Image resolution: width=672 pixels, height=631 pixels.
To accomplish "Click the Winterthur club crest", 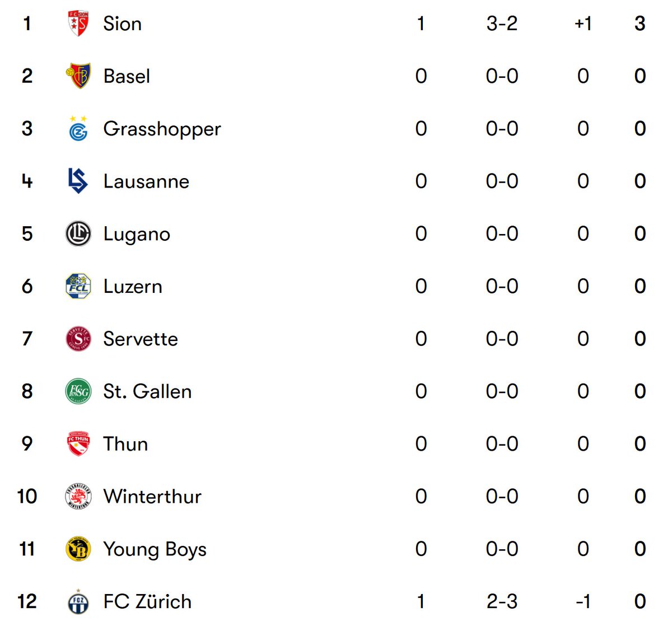I will [x=78, y=496].
